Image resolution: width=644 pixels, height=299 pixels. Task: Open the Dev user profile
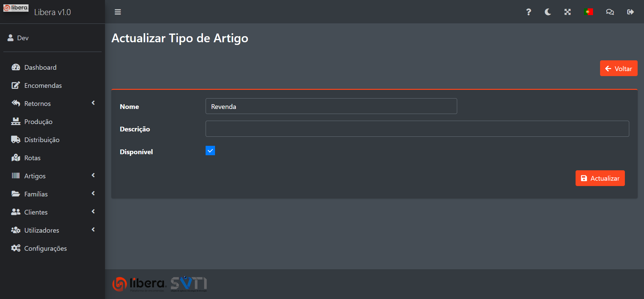pos(23,38)
